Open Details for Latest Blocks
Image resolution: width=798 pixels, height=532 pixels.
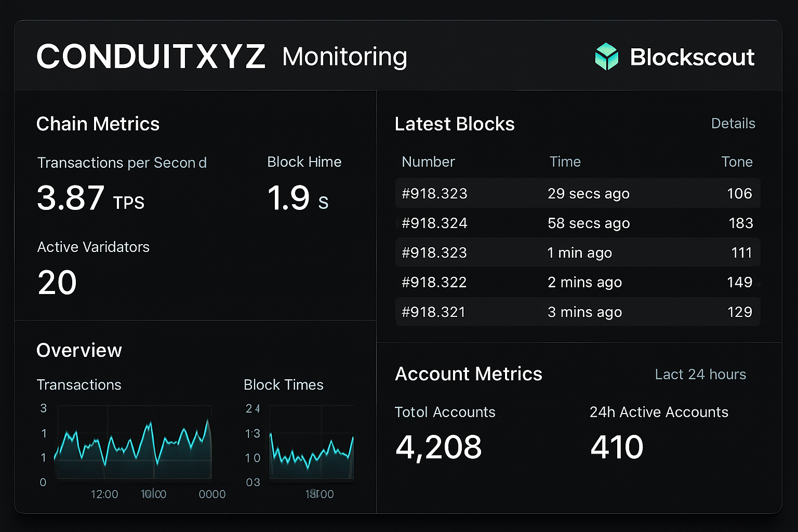click(733, 124)
